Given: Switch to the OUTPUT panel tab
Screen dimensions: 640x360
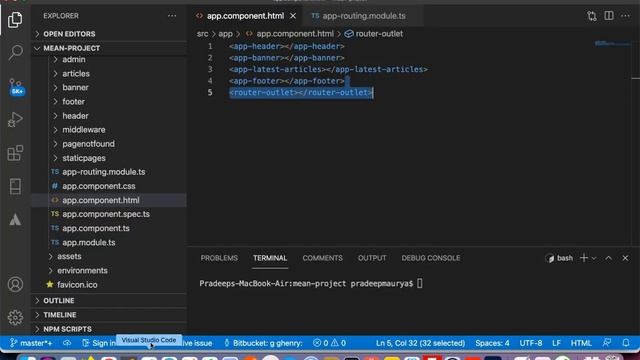Looking at the screenshot, I should [x=372, y=258].
